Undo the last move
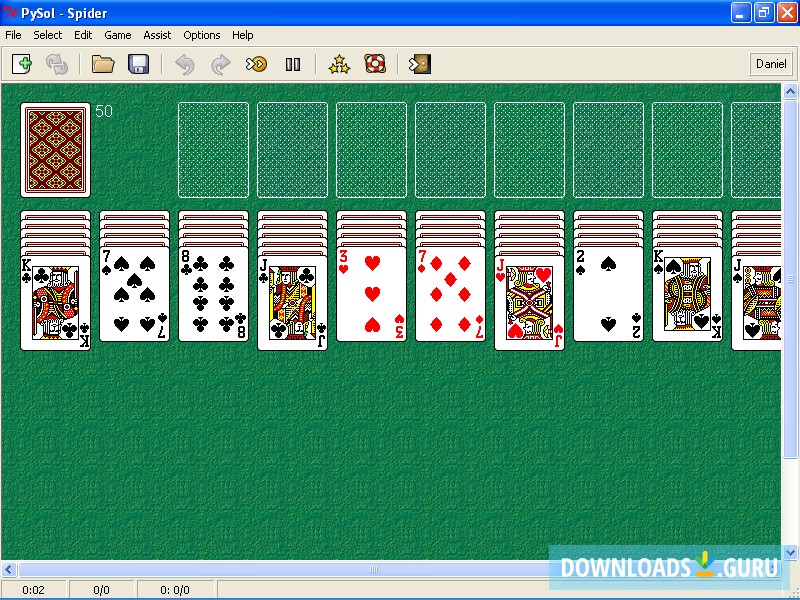This screenshot has height=600, width=800. (x=185, y=64)
